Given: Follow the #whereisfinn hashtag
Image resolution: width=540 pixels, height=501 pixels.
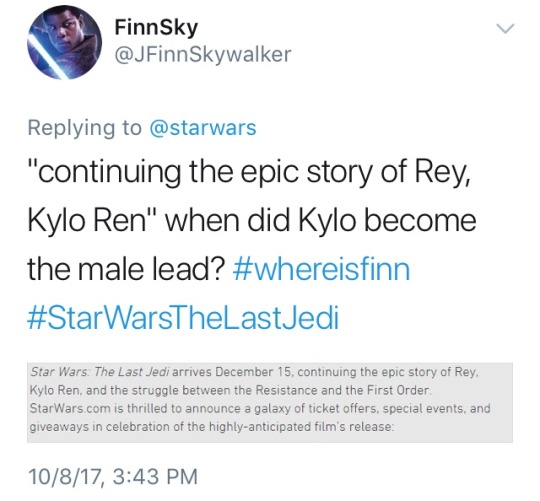Looking at the screenshot, I should click(322, 269).
